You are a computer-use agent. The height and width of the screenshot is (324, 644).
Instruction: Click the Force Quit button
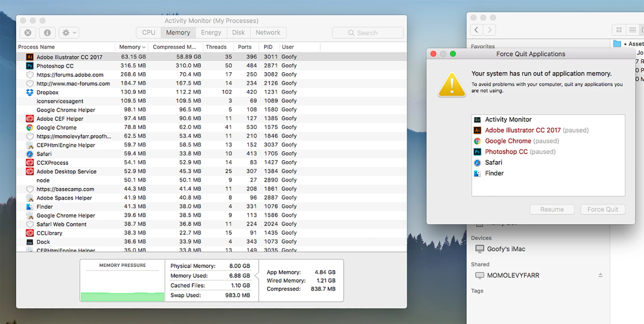(x=602, y=209)
